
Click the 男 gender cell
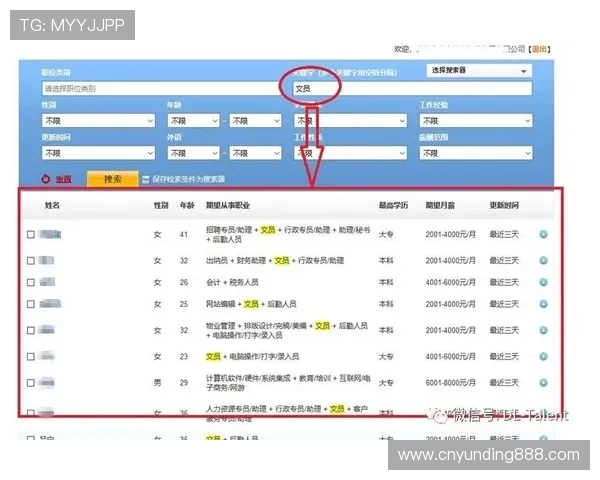[x=157, y=383]
